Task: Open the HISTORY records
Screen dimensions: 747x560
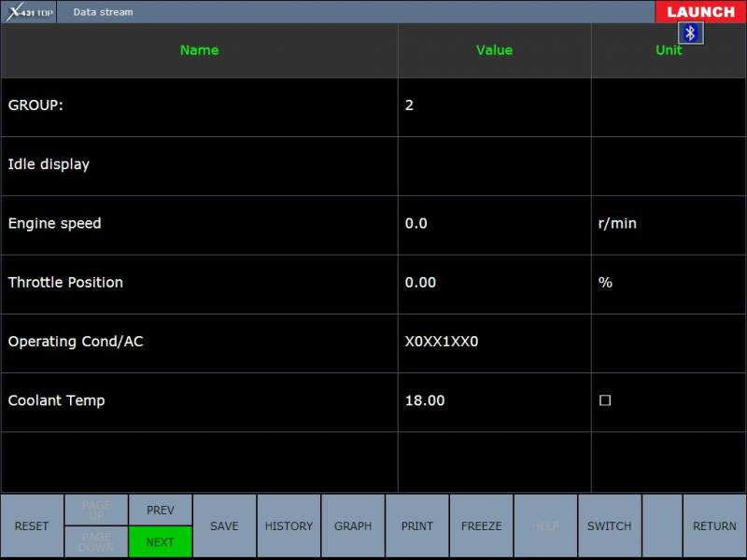Action: point(289,526)
